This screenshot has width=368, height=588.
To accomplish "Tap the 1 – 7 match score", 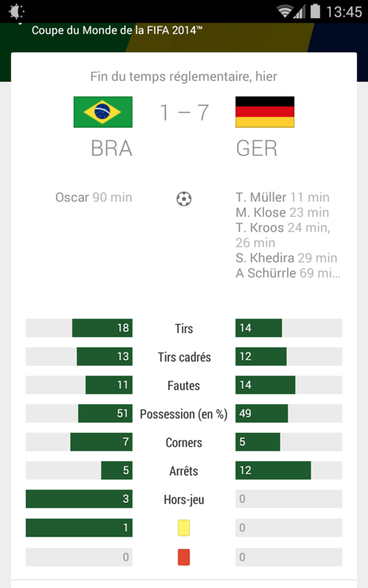I will click(184, 112).
